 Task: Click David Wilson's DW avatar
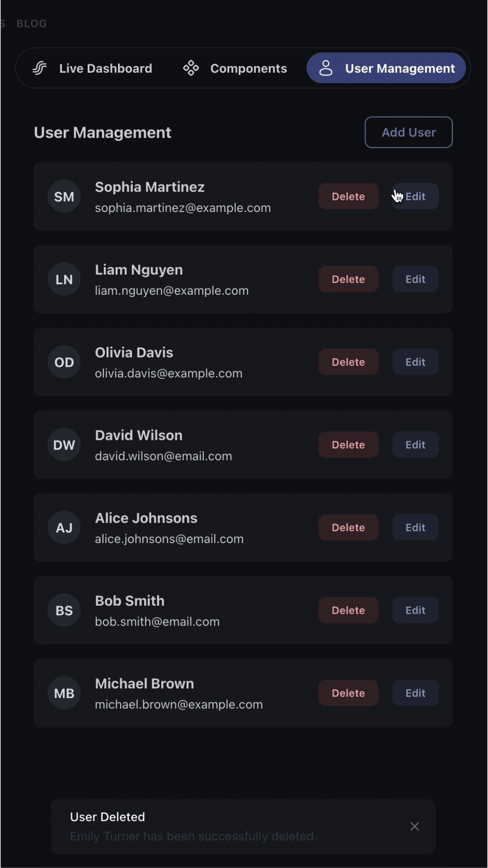click(64, 445)
